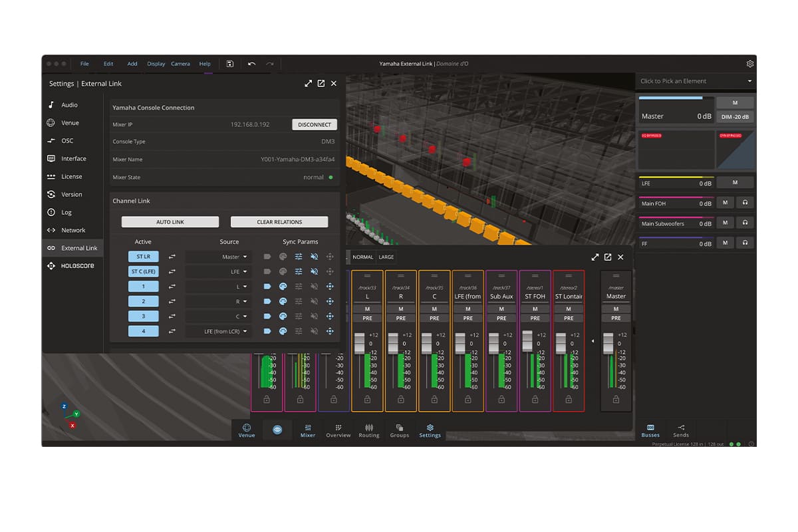
Task: Toggle fader sync for ST LR row
Action: 299,257
